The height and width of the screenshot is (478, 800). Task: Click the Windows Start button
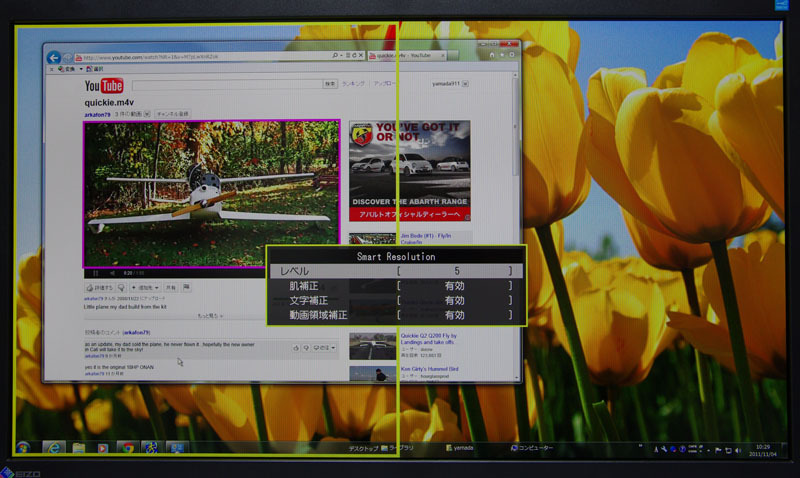(24, 447)
